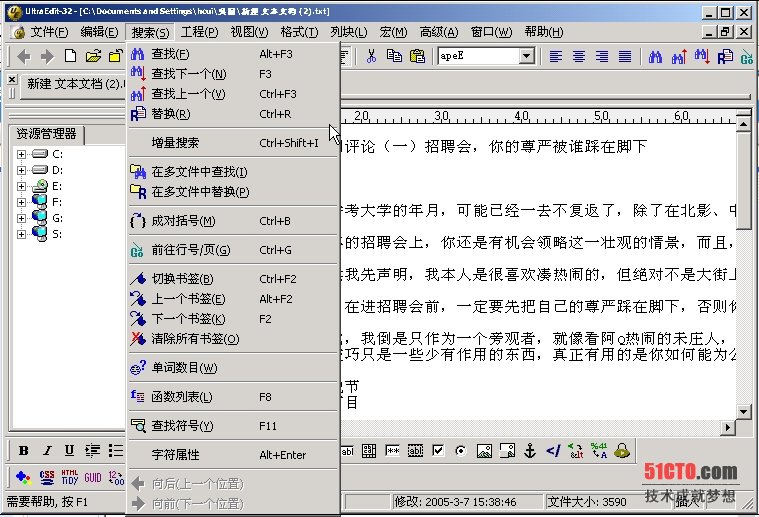This screenshot has height=517, width=759.
Task: Click horizontal scrollbar right arrow
Action: (728, 427)
